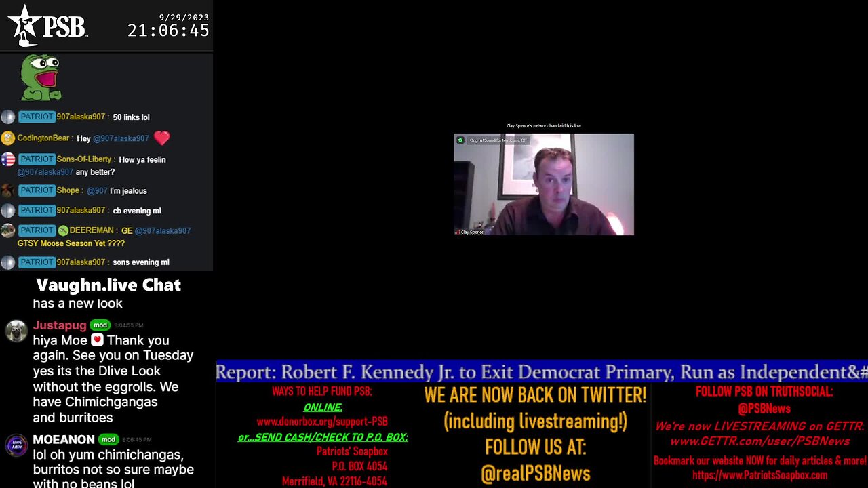
Task: Click the mod badge next to Justapug
Action: [x=100, y=325]
